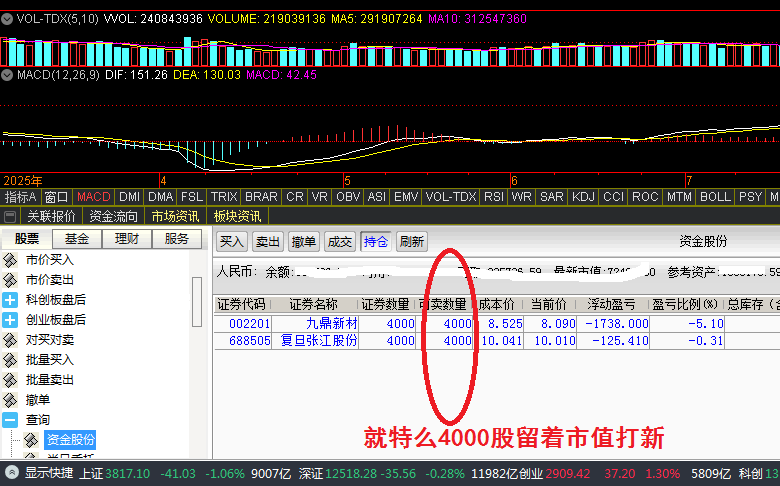Click the small panel toggle icon beside 关联报价
This screenshot has height=486, width=780.
pyautogui.click(x=10, y=216)
